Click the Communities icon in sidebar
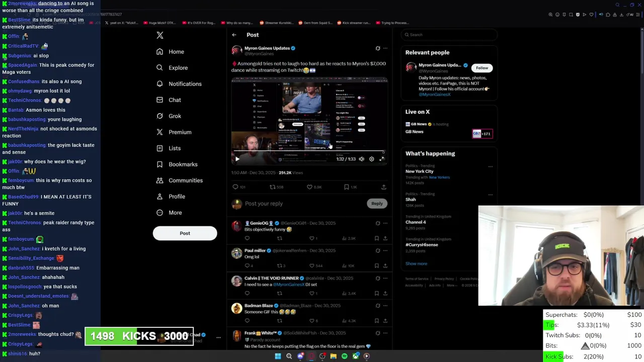 point(159,180)
